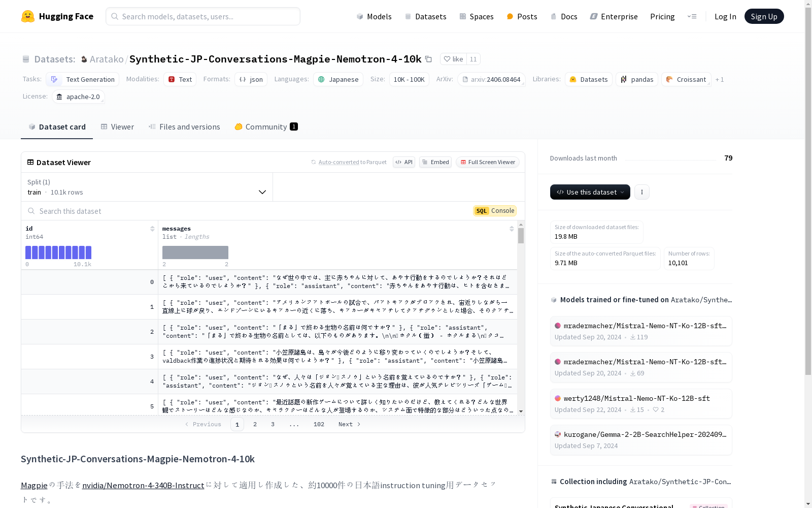Click the Sign Up button
Viewport: 812px width, 508px height.
pyautogui.click(x=764, y=16)
